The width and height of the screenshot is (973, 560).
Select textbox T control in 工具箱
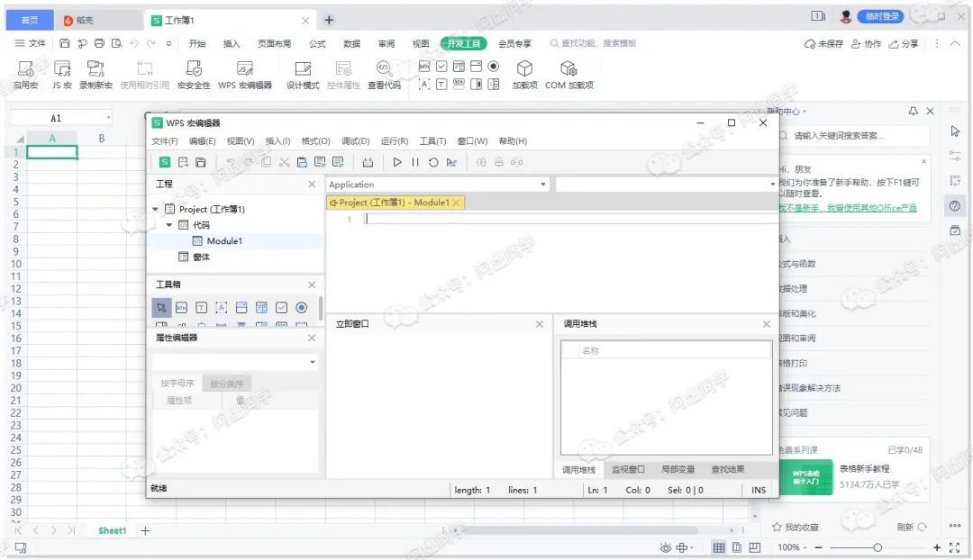point(201,308)
